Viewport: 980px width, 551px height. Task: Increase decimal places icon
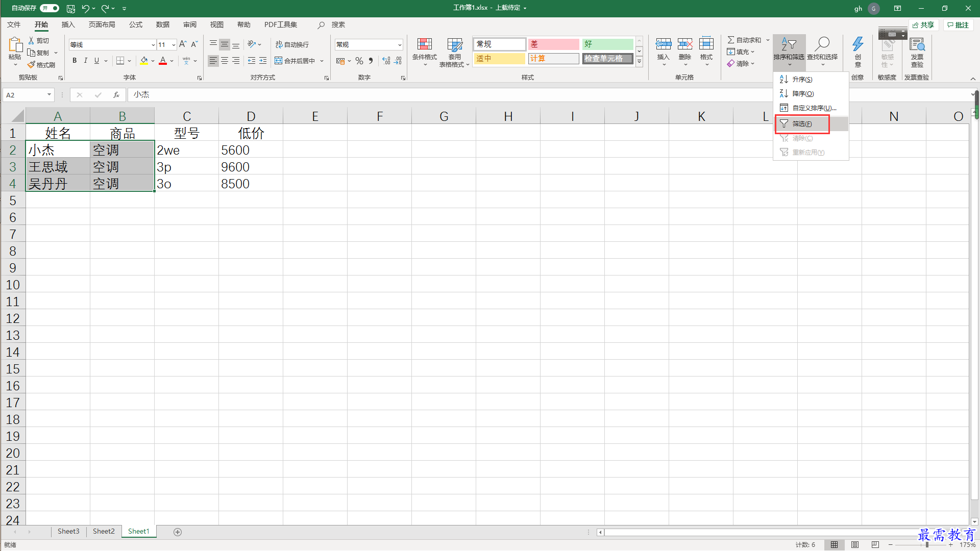point(386,61)
